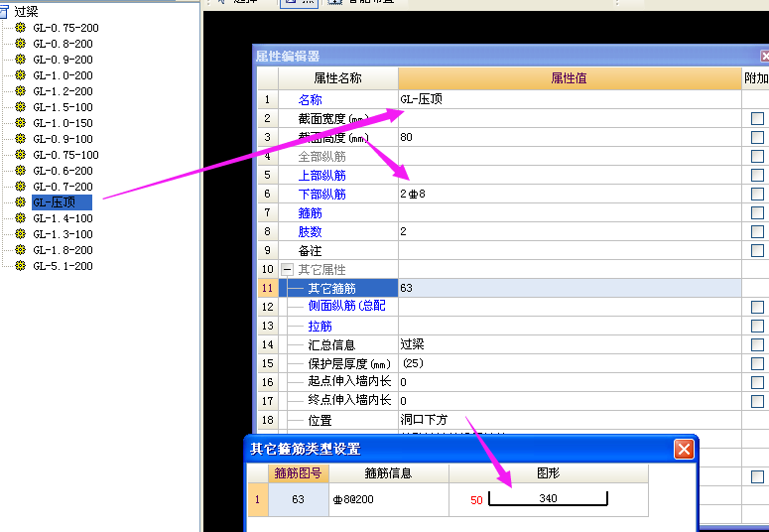Click gear icon beside GL-5.1-200

click(x=20, y=266)
